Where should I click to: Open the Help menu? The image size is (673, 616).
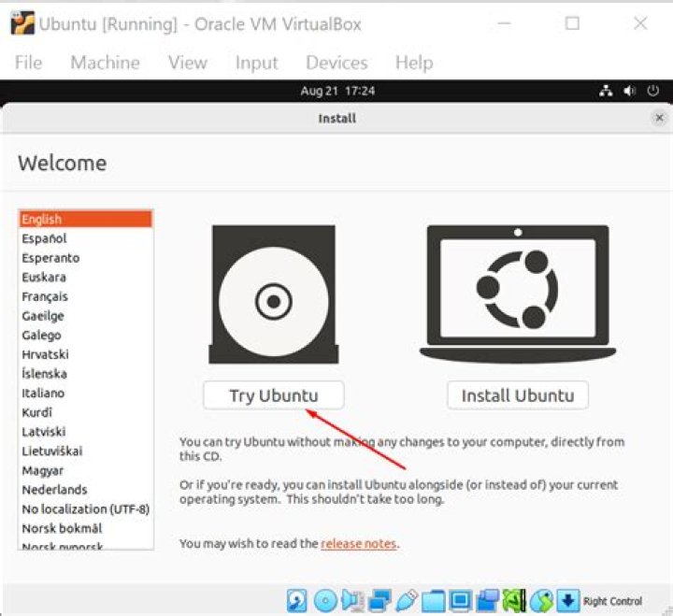tap(414, 63)
